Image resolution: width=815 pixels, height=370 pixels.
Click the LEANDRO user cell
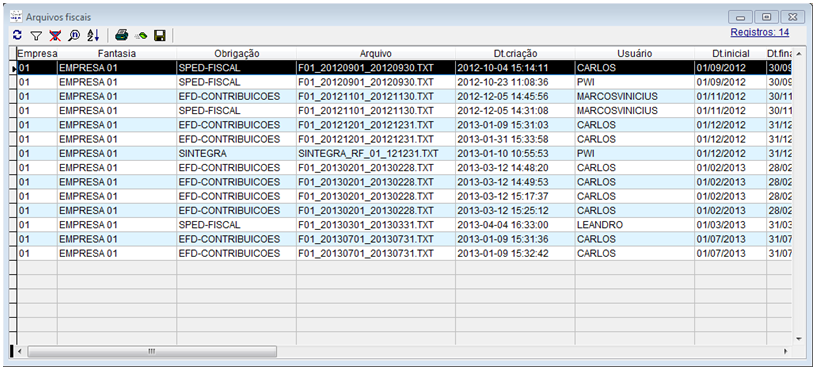pyautogui.click(x=635, y=225)
